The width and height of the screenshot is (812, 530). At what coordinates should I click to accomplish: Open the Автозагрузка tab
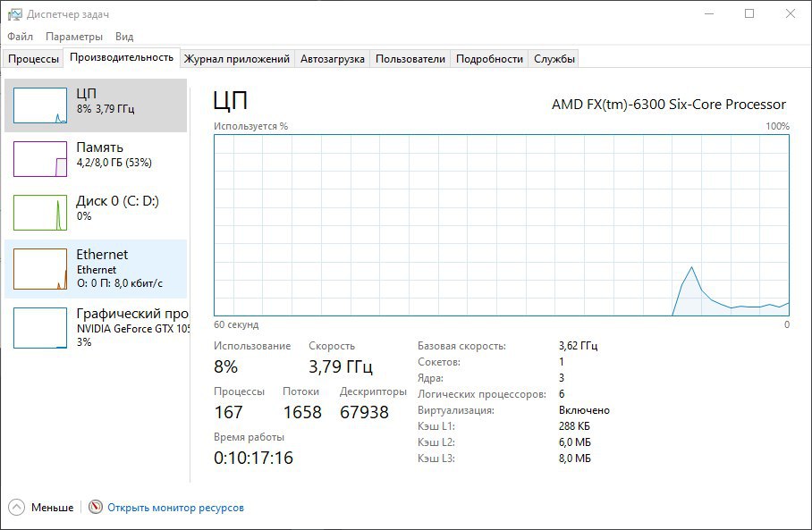333,59
